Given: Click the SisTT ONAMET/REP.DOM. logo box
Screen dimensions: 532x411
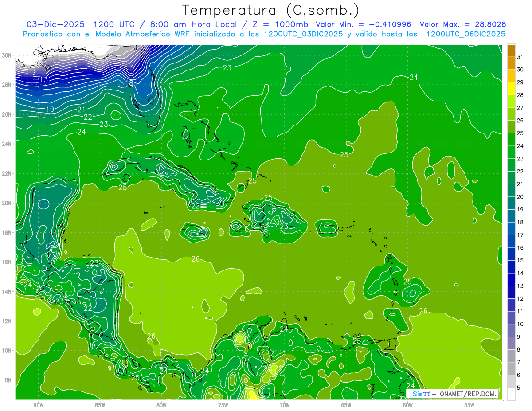Looking at the screenshot, I should pyautogui.click(x=452, y=394).
